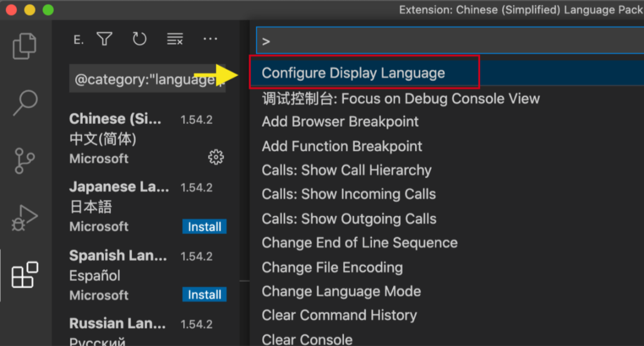Viewport: 644px width, 346px height.
Task: Select Calls: Show Call Hierarchy
Action: (447, 170)
